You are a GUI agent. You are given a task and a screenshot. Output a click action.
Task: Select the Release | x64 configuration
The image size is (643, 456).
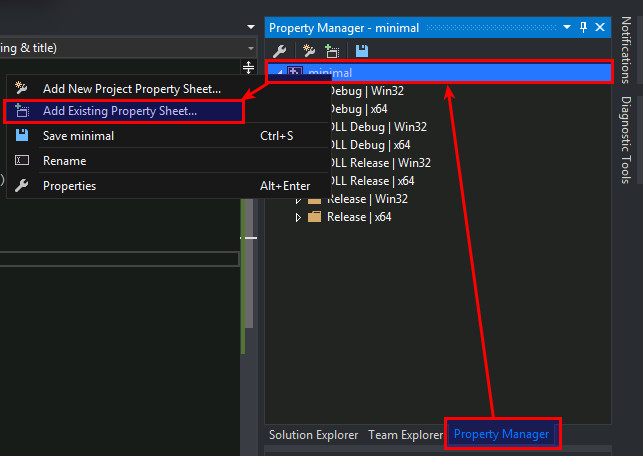click(x=359, y=217)
